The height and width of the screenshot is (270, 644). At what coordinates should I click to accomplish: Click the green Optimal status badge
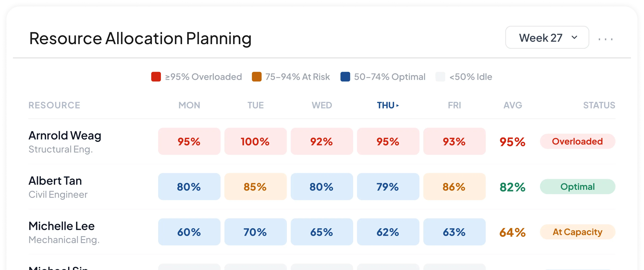click(577, 187)
